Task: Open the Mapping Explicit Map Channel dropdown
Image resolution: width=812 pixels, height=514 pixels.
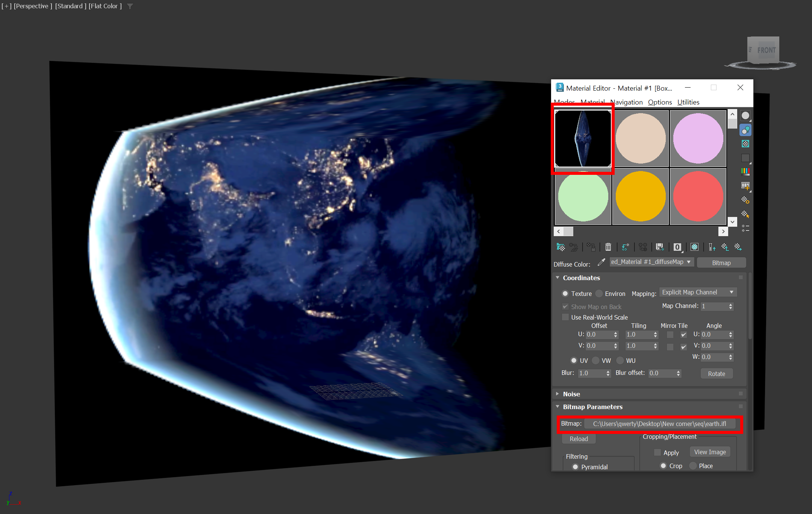Action: [x=697, y=293]
